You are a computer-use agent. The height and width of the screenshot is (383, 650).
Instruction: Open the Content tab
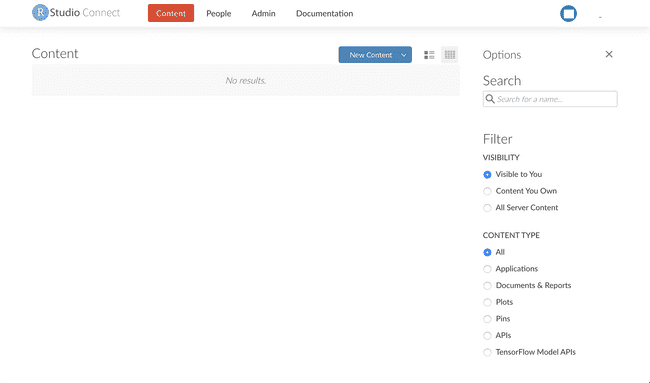(171, 13)
